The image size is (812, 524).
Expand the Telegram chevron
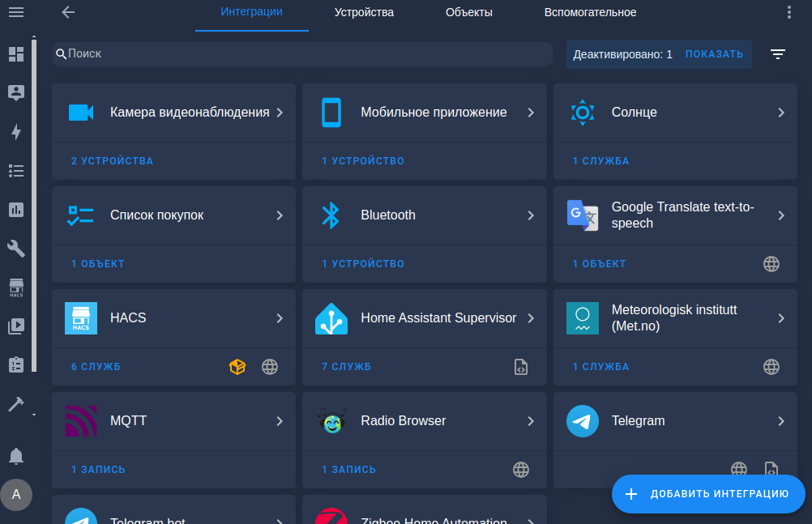[781, 421]
